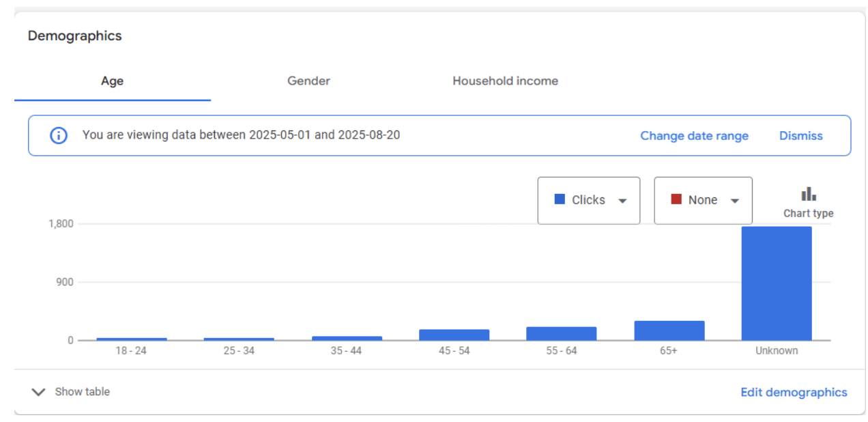
Task: Click the Chart type bar icon
Action: [809, 194]
